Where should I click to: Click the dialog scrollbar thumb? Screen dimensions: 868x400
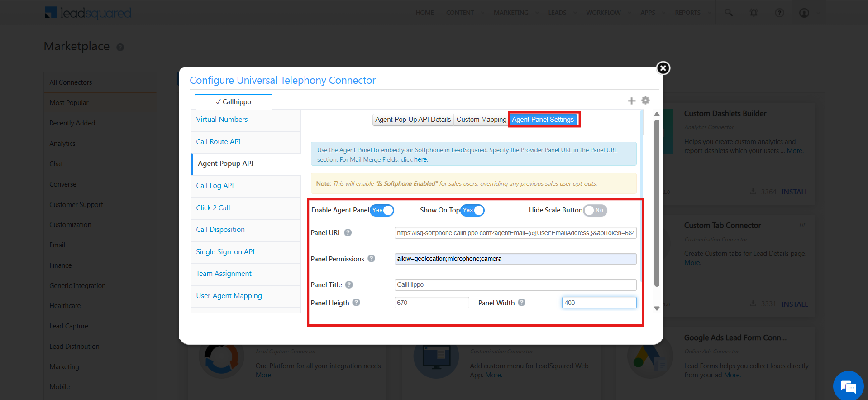657,203
